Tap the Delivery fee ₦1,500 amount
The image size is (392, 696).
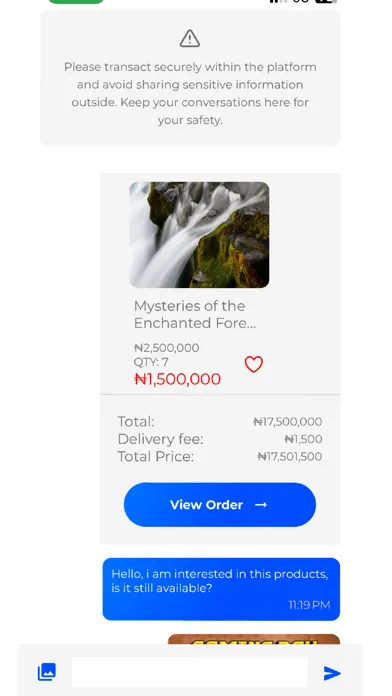pos(304,439)
